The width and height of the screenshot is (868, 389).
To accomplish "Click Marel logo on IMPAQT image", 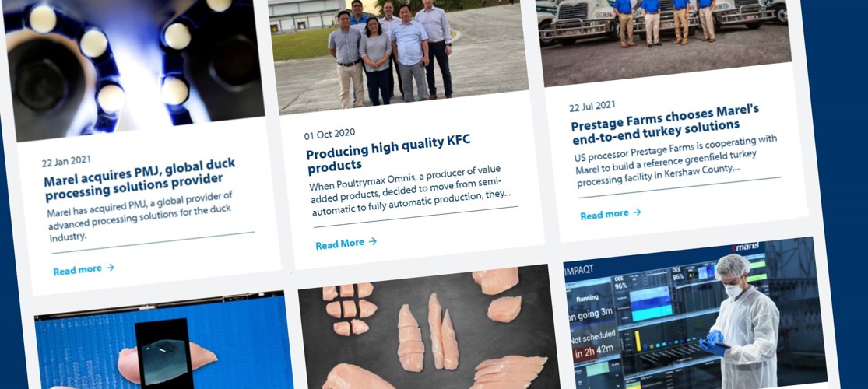I will [x=745, y=247].
